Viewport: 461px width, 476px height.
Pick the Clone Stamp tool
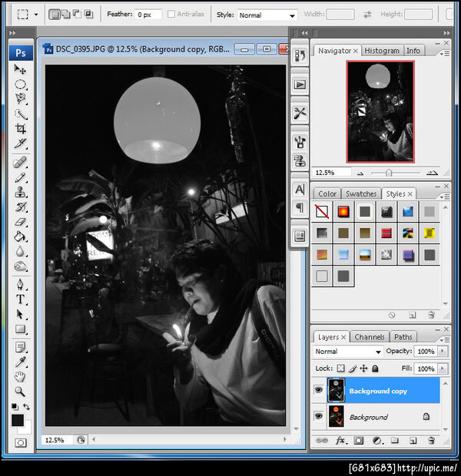pyautogui.click(x=21, y=192)
